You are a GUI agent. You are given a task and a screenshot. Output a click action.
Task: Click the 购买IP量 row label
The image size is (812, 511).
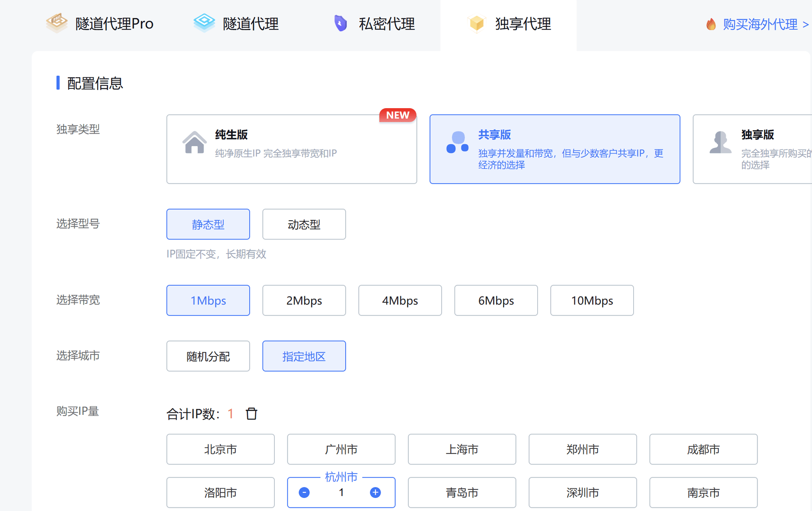(77, 411)
